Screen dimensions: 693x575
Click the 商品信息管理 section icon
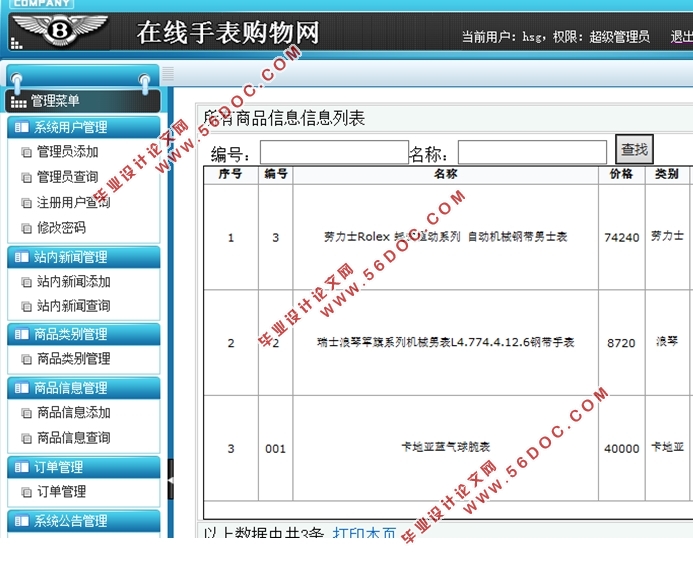pyautogui.click(x=21, y=388)
